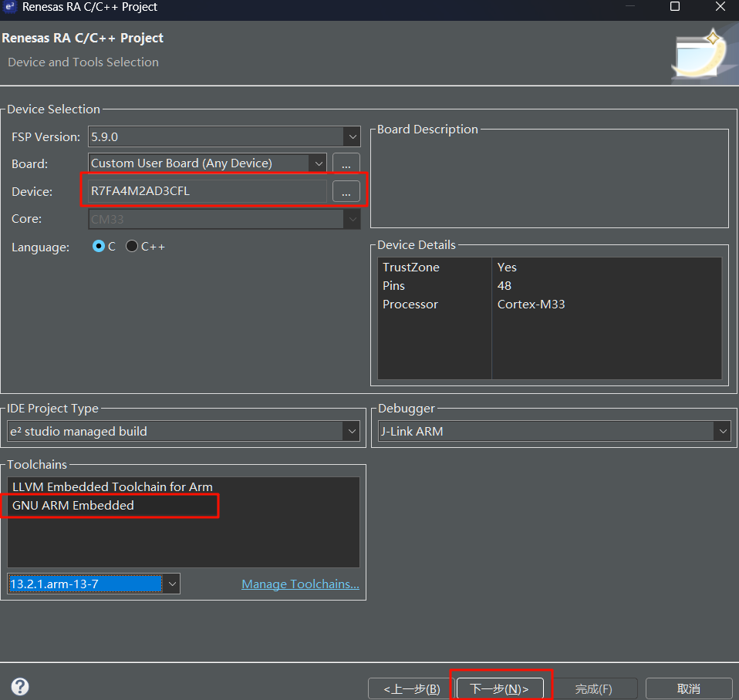The width and height of the screenshot is (739, 700).
Task: Close the Renesas RA project dialog
Action: tap(720, 7)
